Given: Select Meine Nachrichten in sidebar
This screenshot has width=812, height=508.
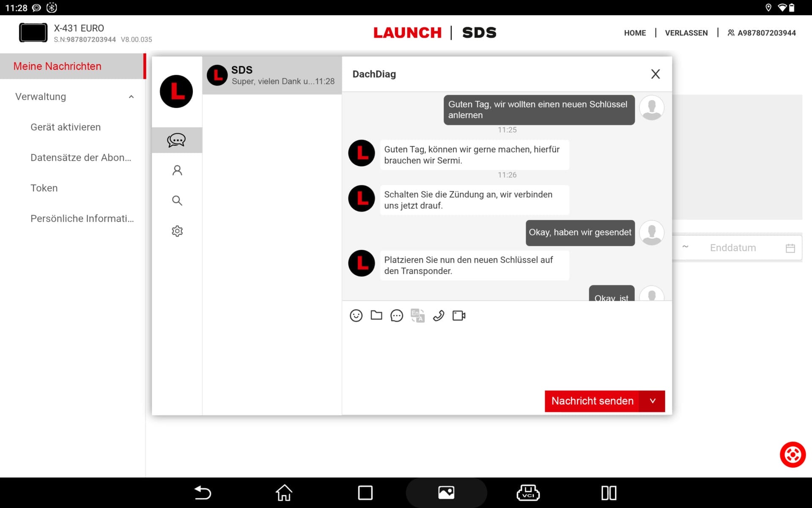Looking at the screenshot, I should click(x=73, y=66).
